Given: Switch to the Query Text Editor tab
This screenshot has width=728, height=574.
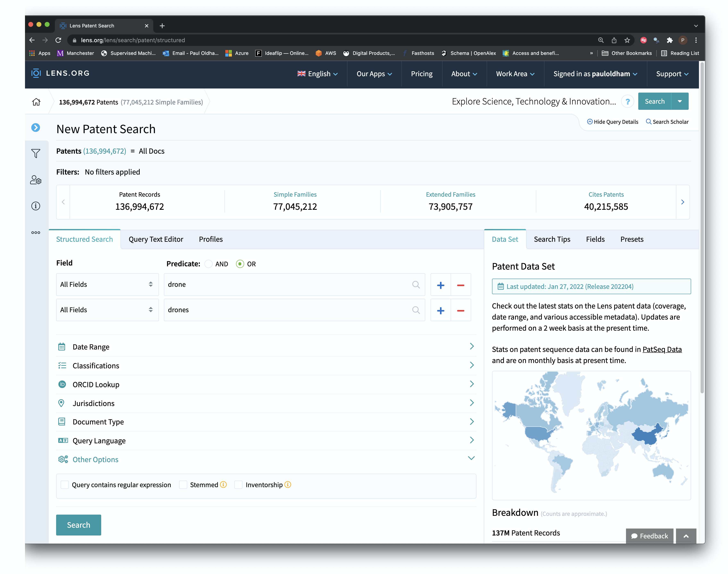Looking at the screenshot, I should (x=156, y=239).
